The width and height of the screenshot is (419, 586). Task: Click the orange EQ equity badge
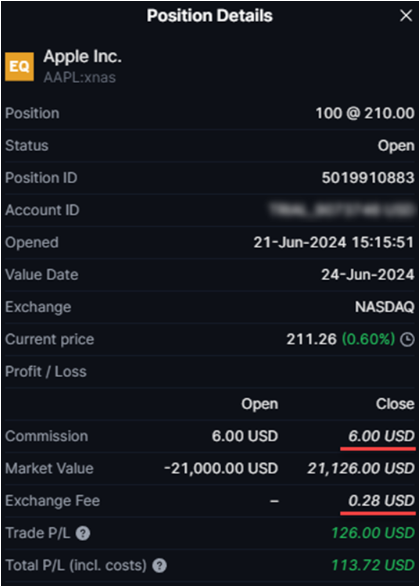click(19, 67)
